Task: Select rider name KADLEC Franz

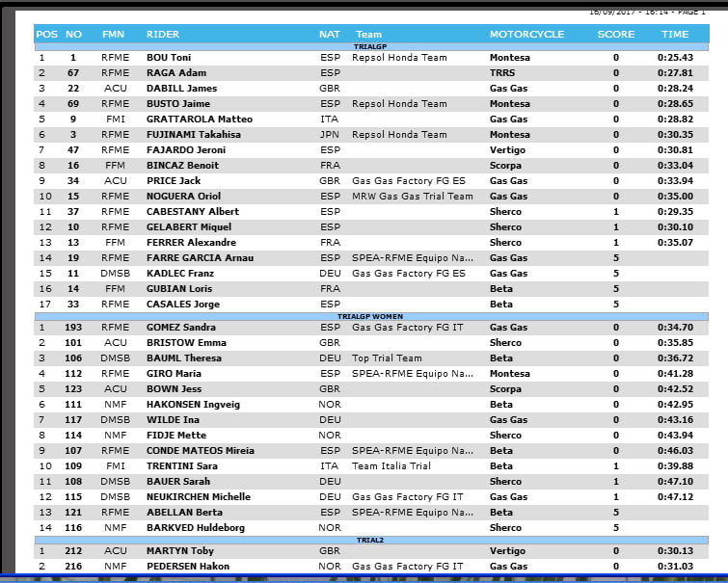Action: [x=180, y=274]
